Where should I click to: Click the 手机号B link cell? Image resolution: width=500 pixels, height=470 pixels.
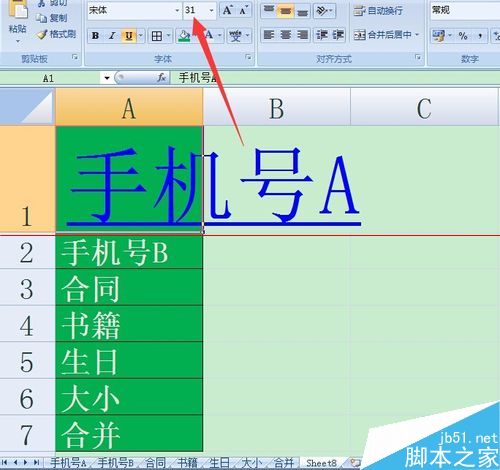[129, 253]
